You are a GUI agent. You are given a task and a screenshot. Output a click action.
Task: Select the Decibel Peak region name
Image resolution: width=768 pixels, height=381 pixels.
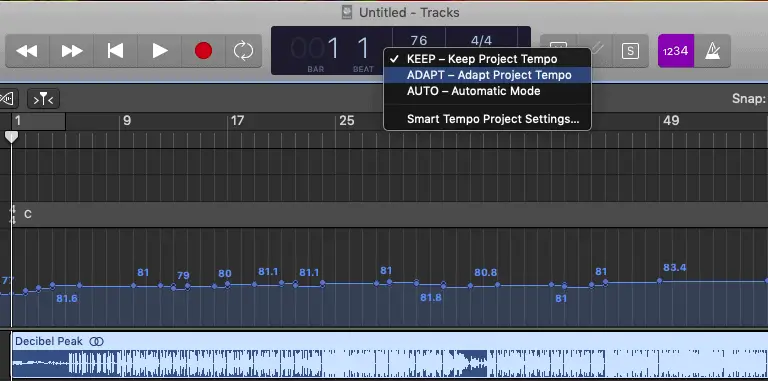click(x=49, y=341)
